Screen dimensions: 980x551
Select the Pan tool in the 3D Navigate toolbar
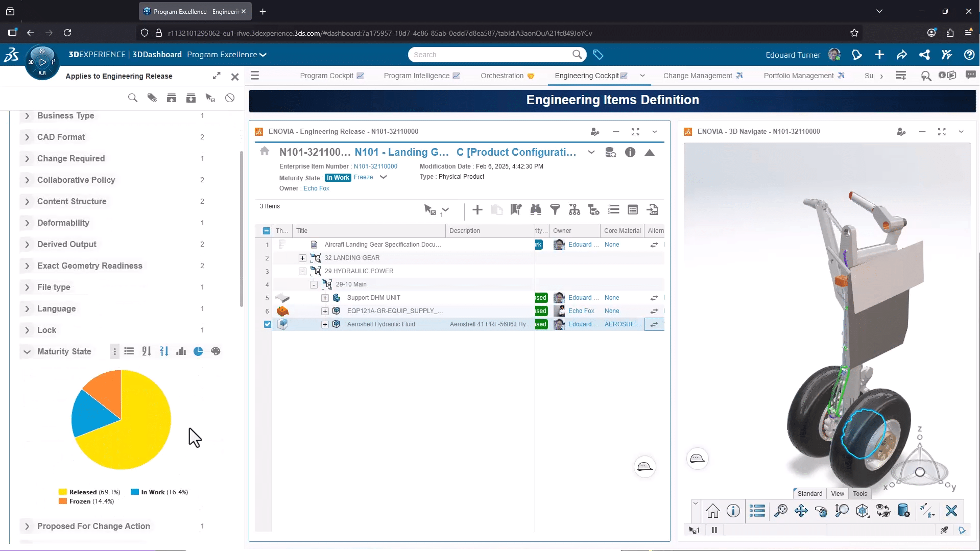[801, 511]
